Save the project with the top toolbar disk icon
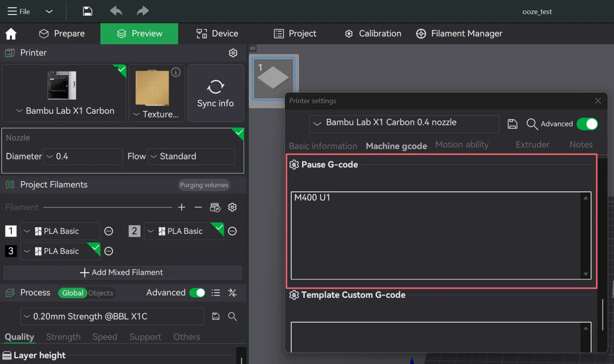 [87, 11]
